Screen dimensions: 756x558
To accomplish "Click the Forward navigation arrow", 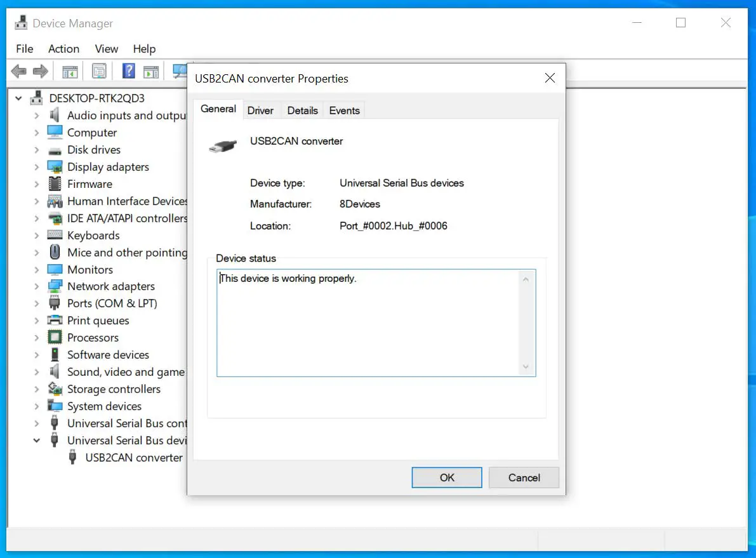I will 40,70.
